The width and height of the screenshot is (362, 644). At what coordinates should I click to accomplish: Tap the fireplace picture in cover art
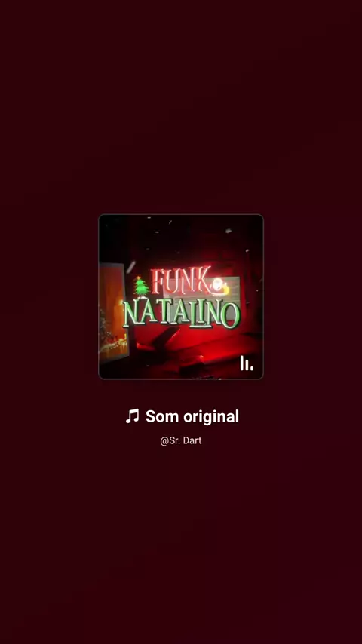(111, 314)
